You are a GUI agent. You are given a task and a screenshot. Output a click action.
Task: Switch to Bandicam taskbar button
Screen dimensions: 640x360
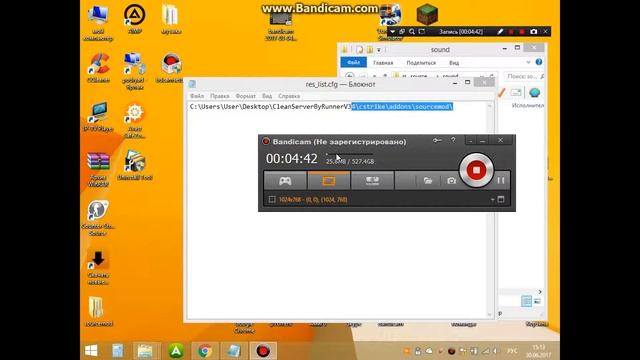263,351
